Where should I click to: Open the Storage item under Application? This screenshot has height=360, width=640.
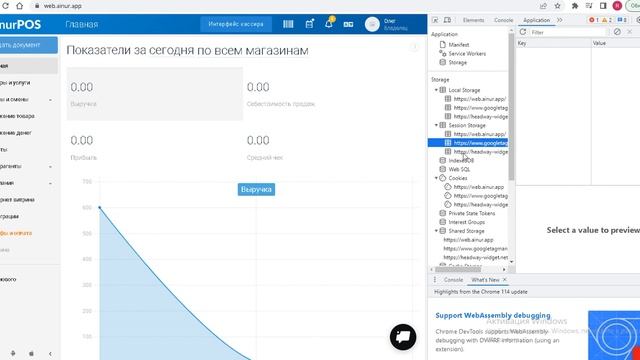(457, 62)
